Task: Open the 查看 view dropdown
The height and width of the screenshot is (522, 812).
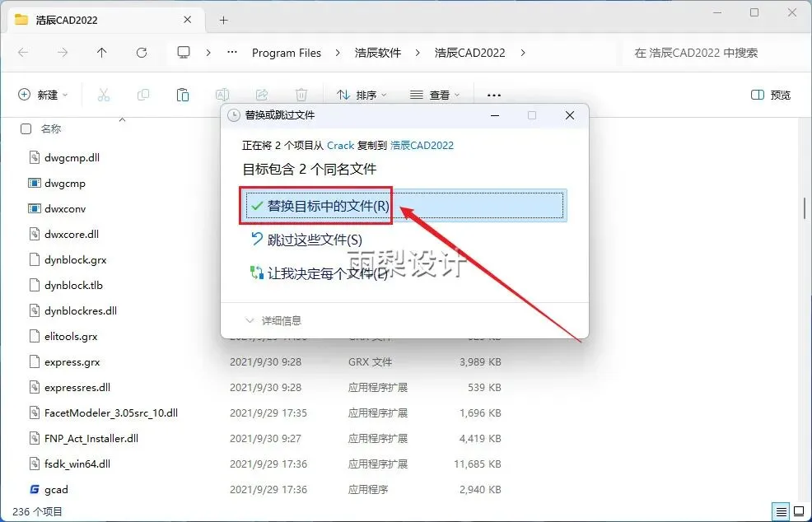Action: click(435, 95)
